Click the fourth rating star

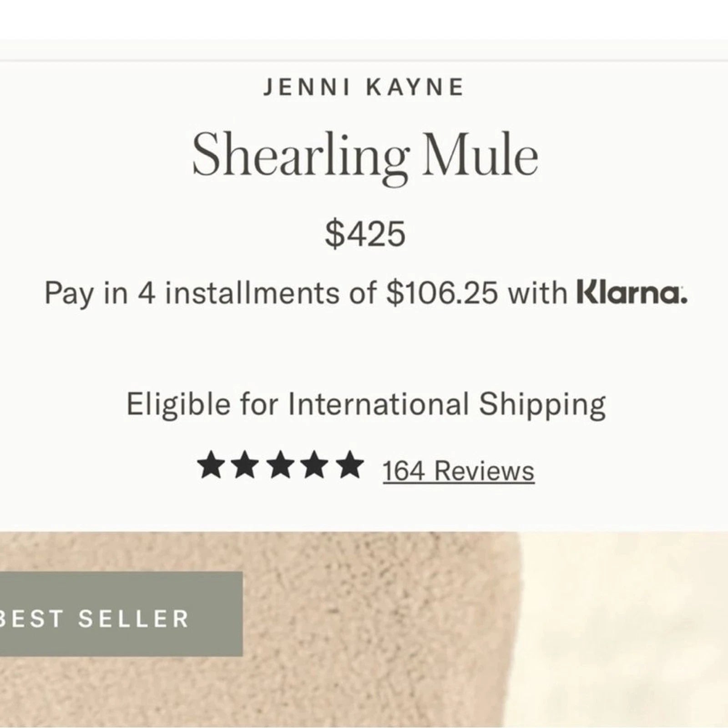tap(315, 465)
